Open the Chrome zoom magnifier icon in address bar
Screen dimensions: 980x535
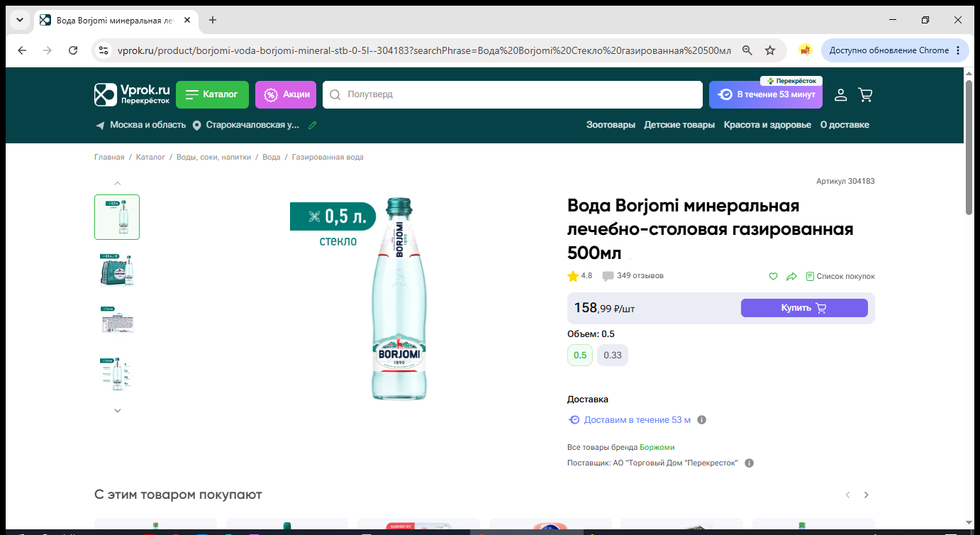[747, 50]
